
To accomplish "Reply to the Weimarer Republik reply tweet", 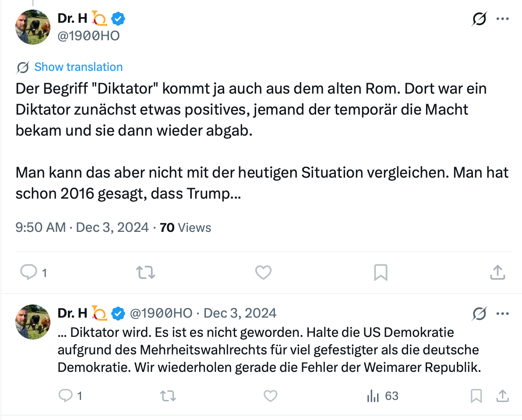I will 66,396.
